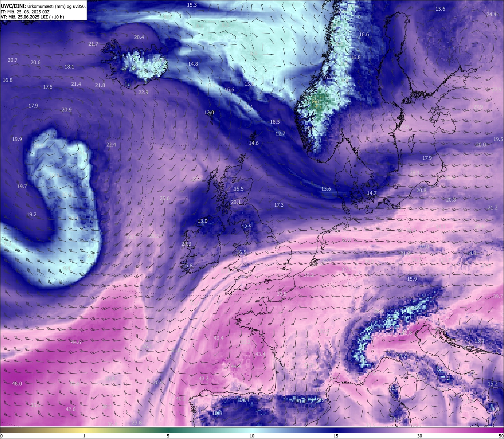Click the 24.4 value in the corner

point(491,14)
